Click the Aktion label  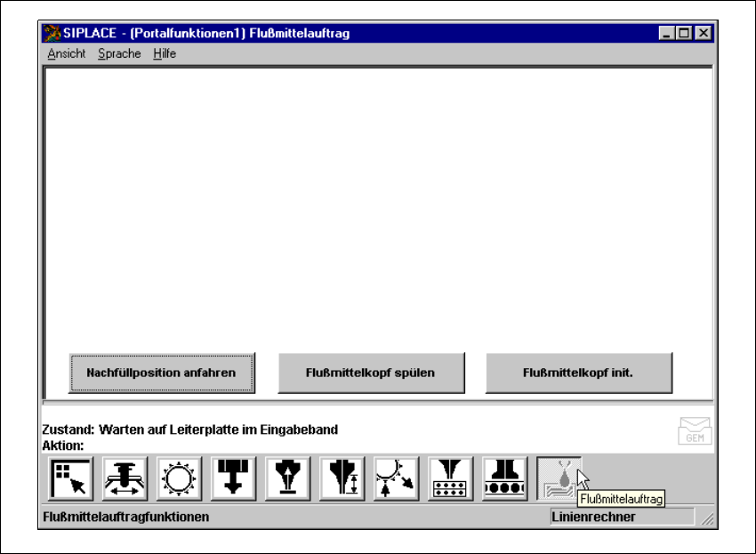[x=62, y=446]
